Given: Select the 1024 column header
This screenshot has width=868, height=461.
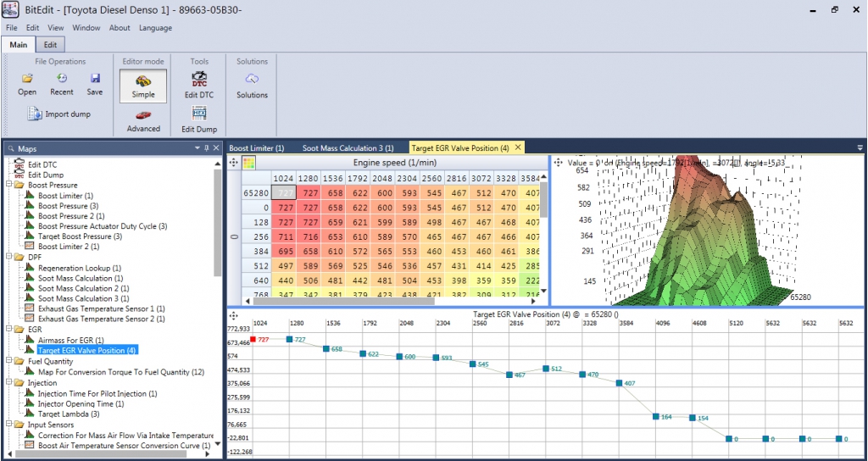Looking at the screenshot, I should [283, 178].
